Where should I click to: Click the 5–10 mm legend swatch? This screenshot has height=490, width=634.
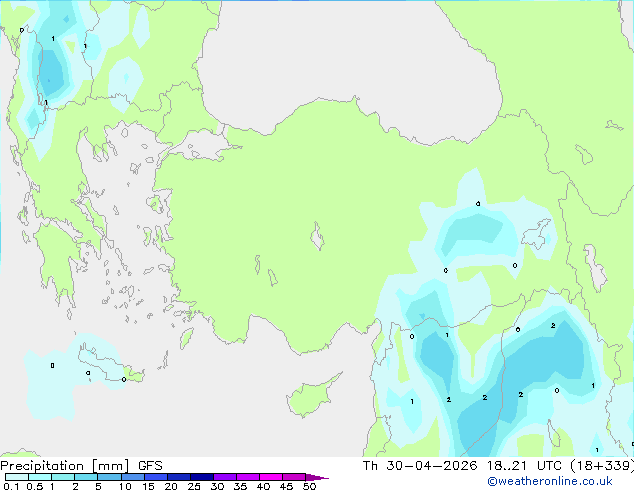tap(109, 477)
